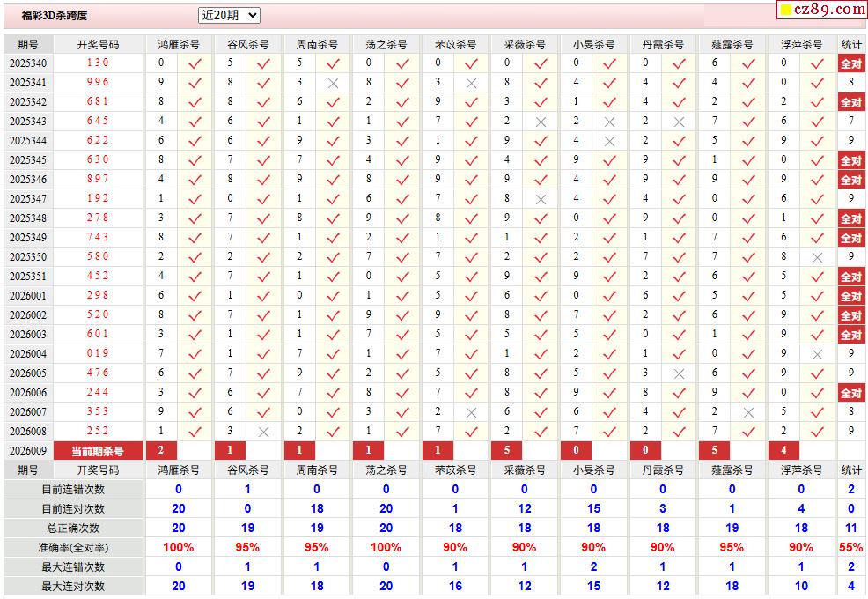
Task: Click the 全对 badge in row 2026006
Action: [x=850, y=393]
